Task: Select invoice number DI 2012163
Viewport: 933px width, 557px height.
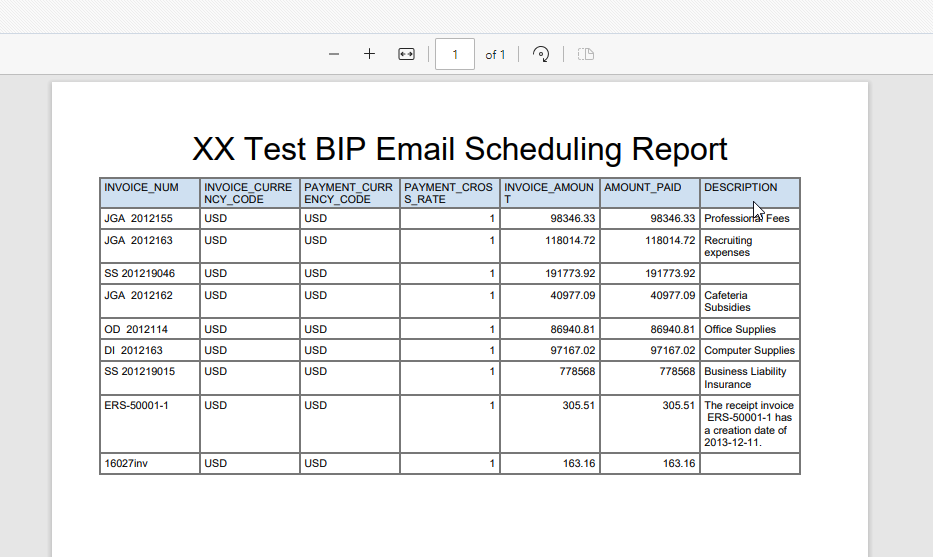Action: pyautogui.click(x=134, y=351)
